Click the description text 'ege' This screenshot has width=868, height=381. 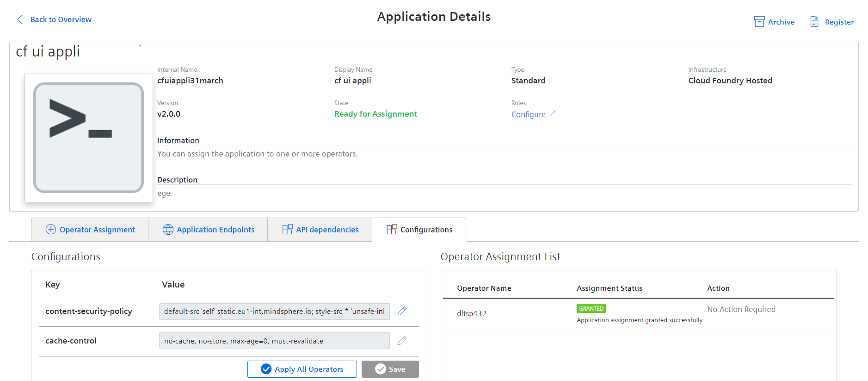tap(164, 194)
